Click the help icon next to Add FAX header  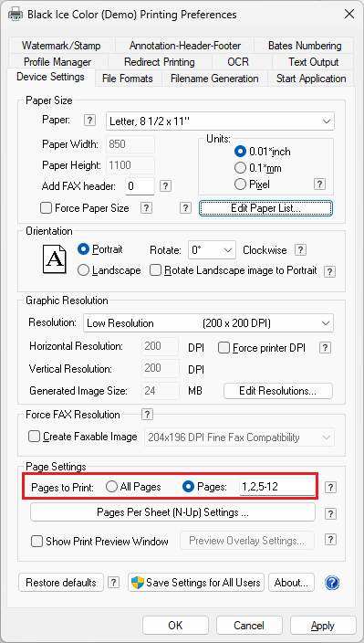(165, 185)
